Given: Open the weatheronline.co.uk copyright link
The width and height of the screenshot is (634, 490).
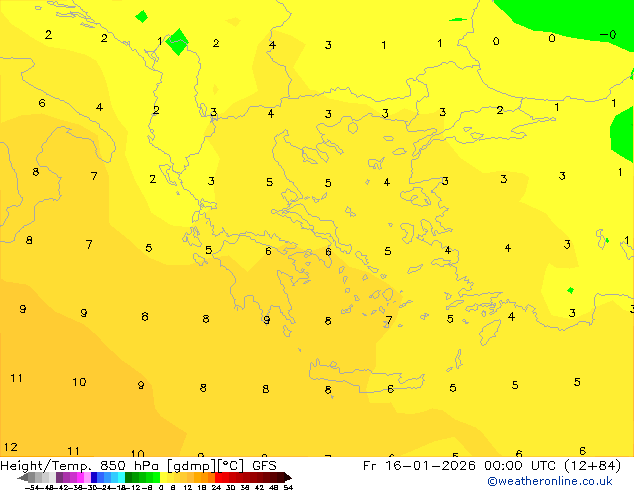Looking at the screenshot, I should click(550, 481).
